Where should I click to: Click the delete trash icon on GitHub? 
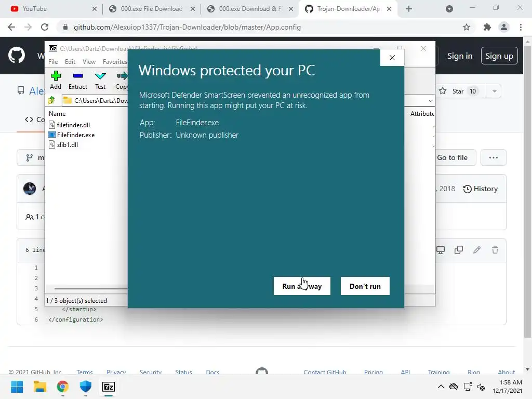495,250
